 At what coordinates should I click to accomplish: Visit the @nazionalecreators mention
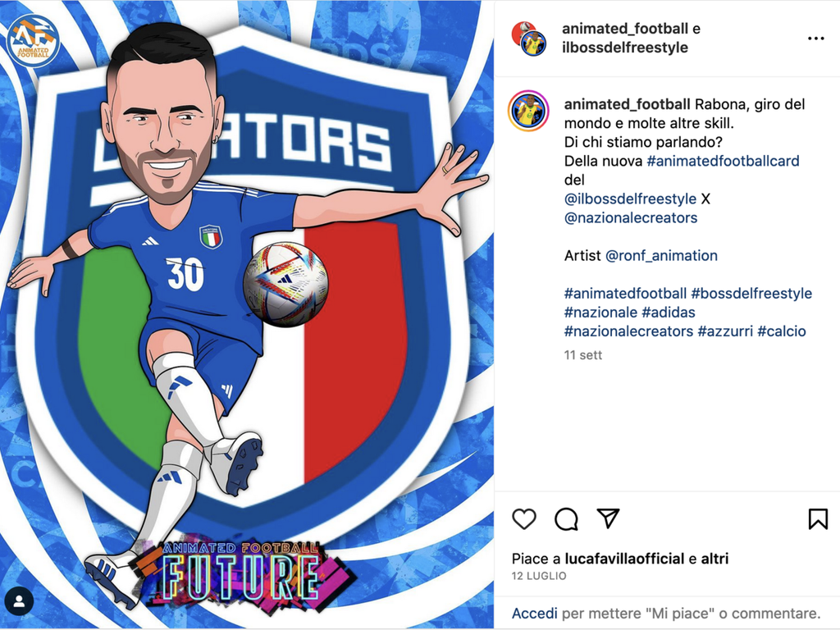coord(631,217)
